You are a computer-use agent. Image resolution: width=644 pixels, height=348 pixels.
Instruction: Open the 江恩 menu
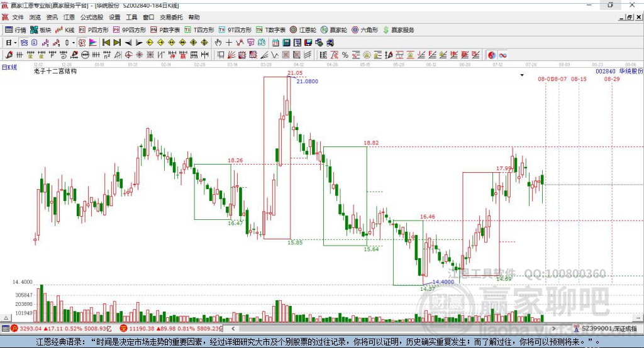69,17
